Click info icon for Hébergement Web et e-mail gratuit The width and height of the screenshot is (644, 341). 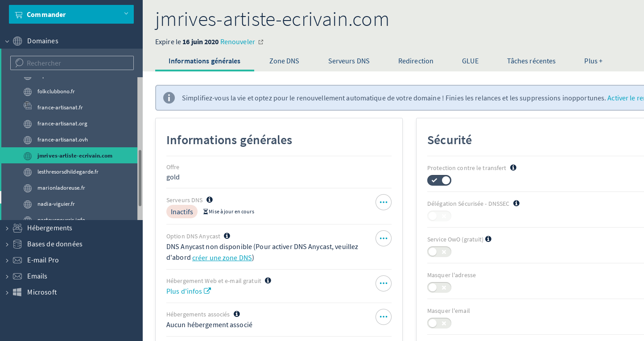pyautogui.click(x=268, y=280)
